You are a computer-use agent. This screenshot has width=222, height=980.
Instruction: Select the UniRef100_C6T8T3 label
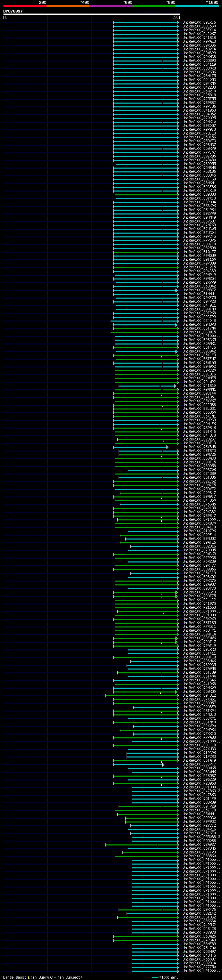click(x=199, y=451)
